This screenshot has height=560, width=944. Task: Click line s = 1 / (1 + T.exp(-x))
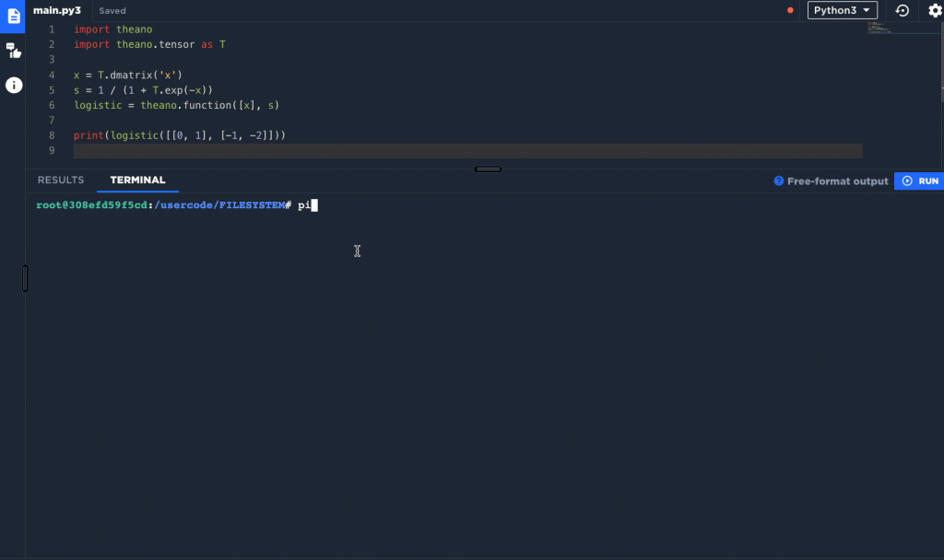coord(143,90)
